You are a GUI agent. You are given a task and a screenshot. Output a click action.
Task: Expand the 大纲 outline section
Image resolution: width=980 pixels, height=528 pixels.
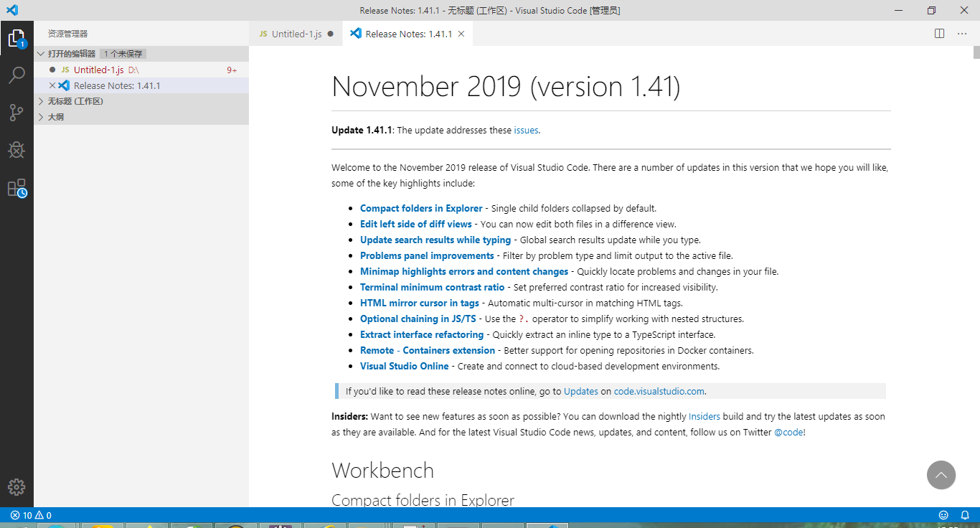[141, 117]
